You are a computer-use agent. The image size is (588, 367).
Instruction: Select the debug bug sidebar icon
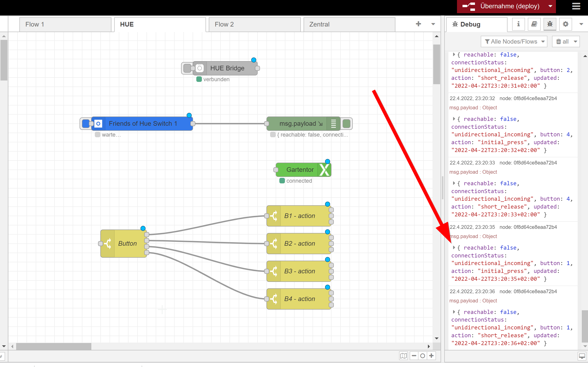(x=550, y=24)
